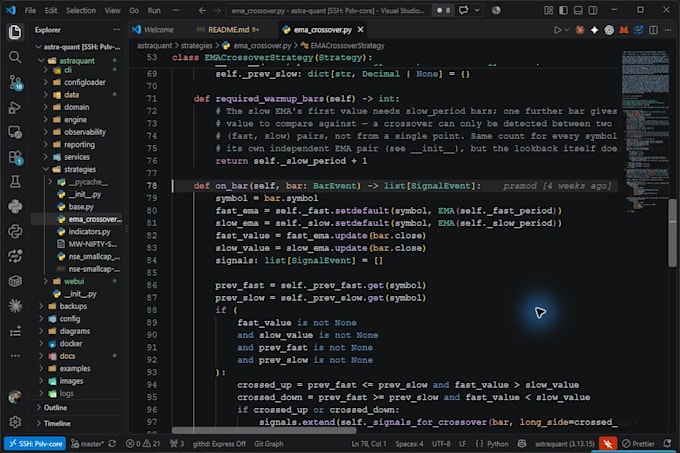680x453 pixels.
Task: Click the Split Editor icon
Action: point(653,30)
